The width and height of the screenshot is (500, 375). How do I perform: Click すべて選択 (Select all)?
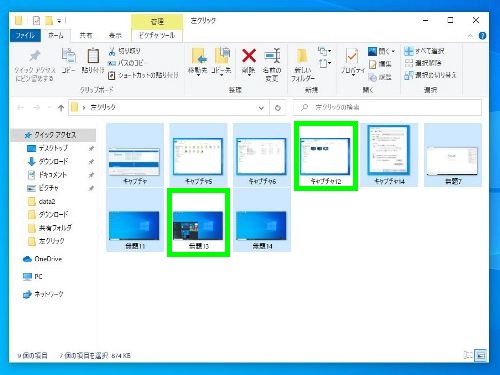click(x=424, y=51)
